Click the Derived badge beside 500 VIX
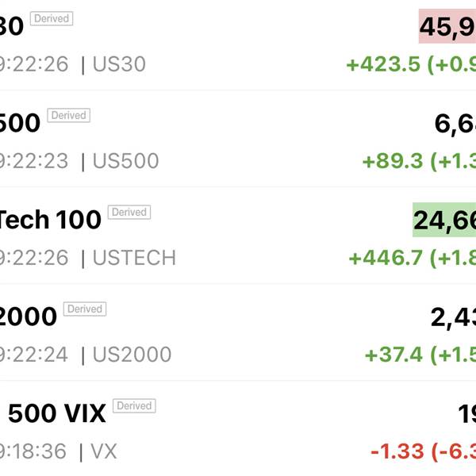Screen dimensions: 476x476 coord(134,405)
